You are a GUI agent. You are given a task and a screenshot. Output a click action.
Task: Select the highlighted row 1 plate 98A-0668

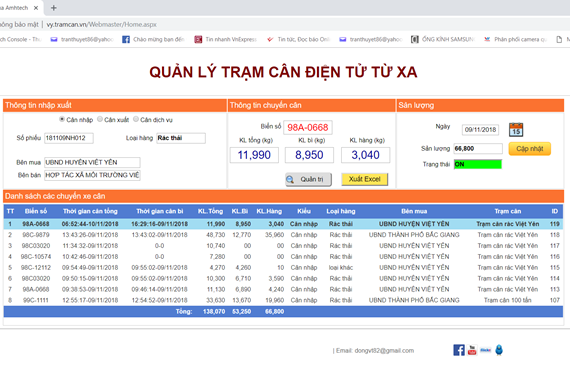pos(283,224)
